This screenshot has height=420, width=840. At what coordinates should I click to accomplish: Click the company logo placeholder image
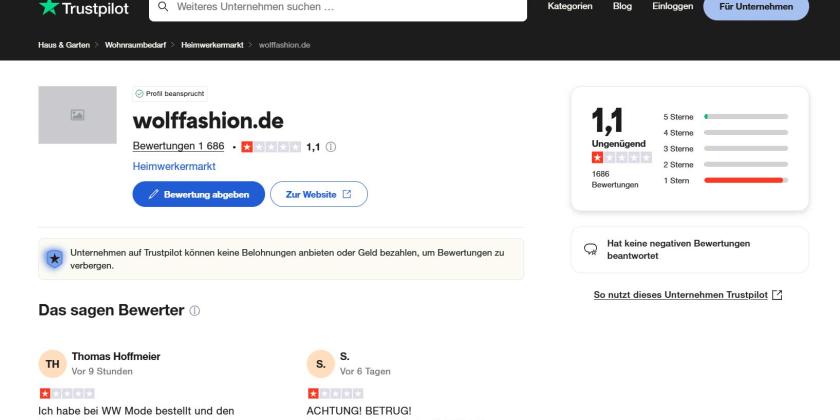77,115
